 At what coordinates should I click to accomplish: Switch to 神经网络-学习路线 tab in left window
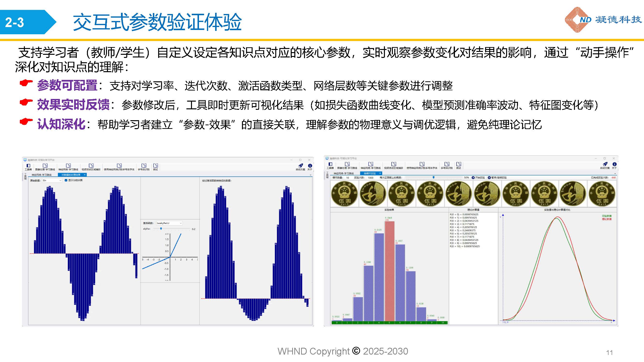point(42,175)
